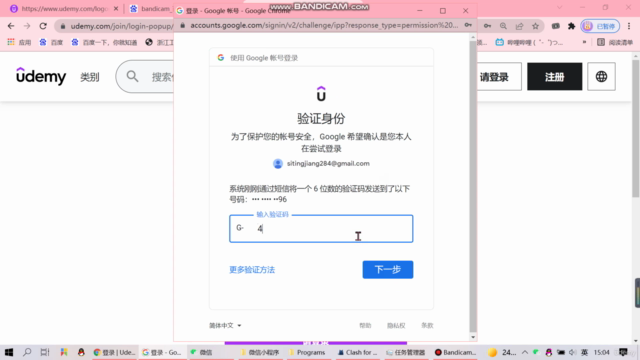Open the Windows Start menu
This screenshot has width=640, height=360.
point(9,352)
